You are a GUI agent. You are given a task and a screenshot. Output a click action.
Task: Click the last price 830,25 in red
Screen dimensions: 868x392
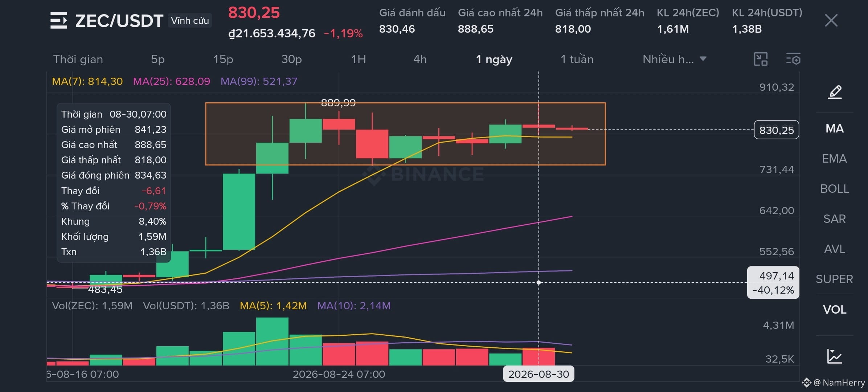254,13
